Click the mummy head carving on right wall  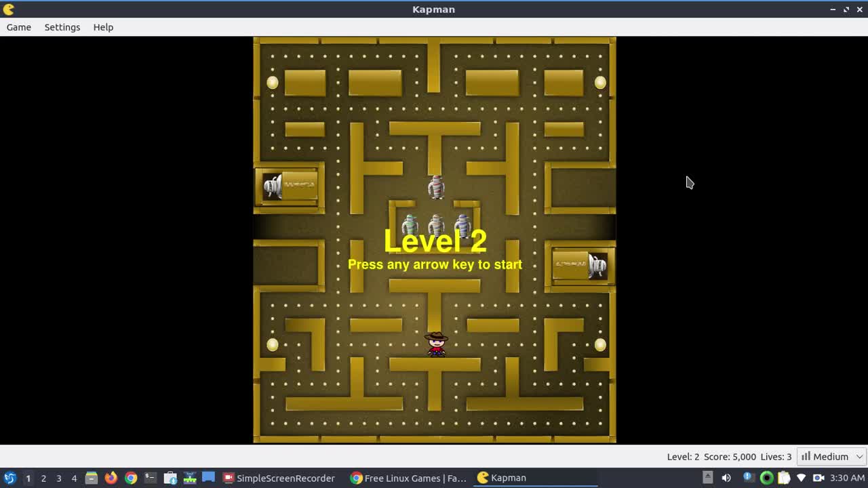pyautogui.click(x=597, y=265)
